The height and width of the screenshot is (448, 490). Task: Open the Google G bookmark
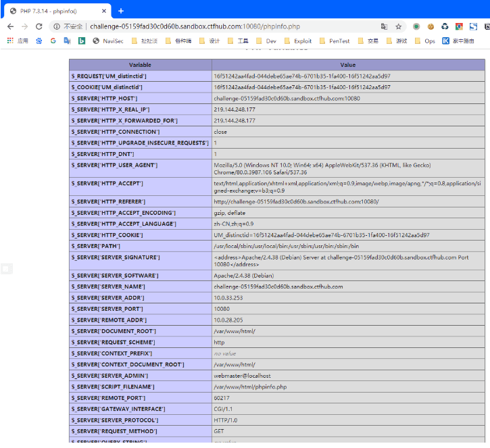pos(53,41)
